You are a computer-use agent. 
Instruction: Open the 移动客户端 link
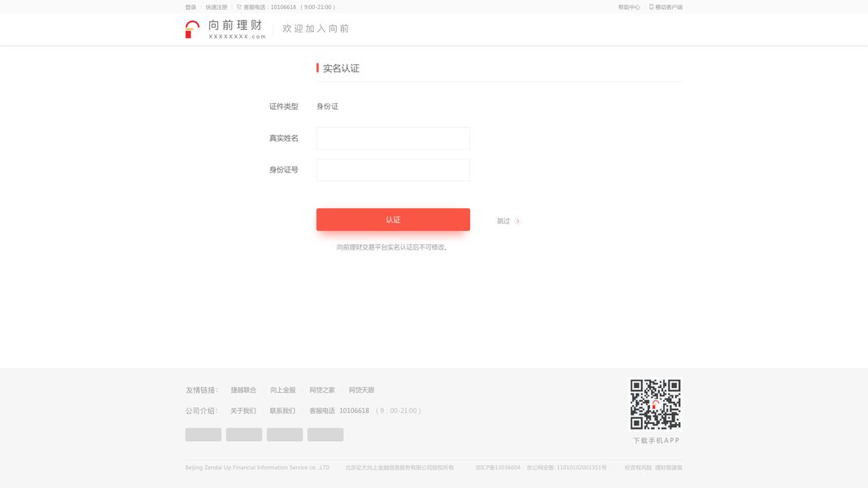coord(669,7)
